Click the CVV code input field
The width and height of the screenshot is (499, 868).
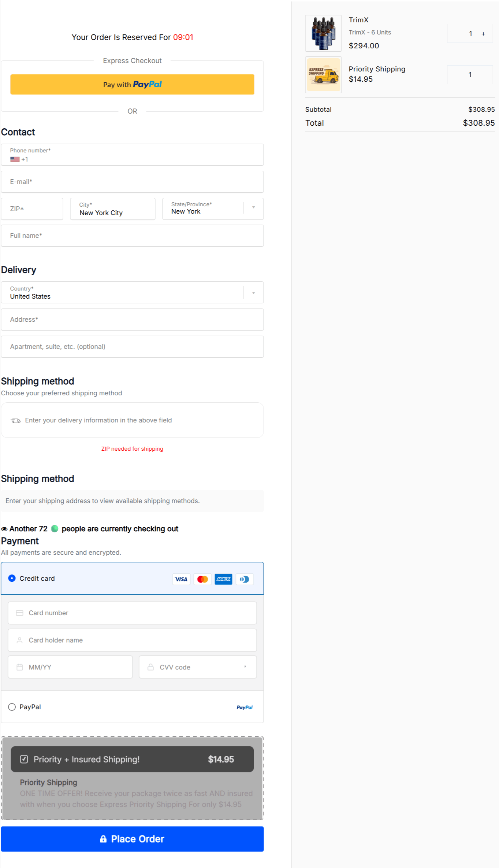point(198,667)
